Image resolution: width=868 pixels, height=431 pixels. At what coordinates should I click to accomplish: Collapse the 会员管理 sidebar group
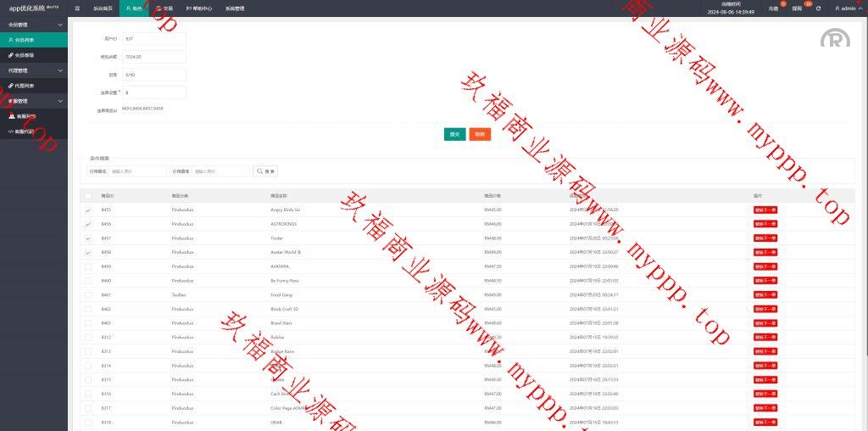(60, 25)
